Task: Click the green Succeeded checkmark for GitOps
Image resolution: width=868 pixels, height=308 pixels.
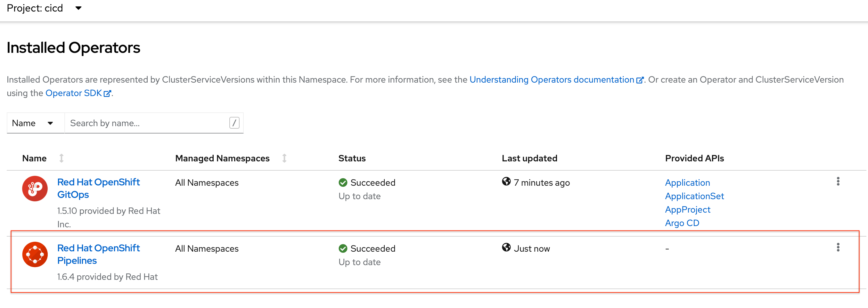Action: (x=343, y=182)
